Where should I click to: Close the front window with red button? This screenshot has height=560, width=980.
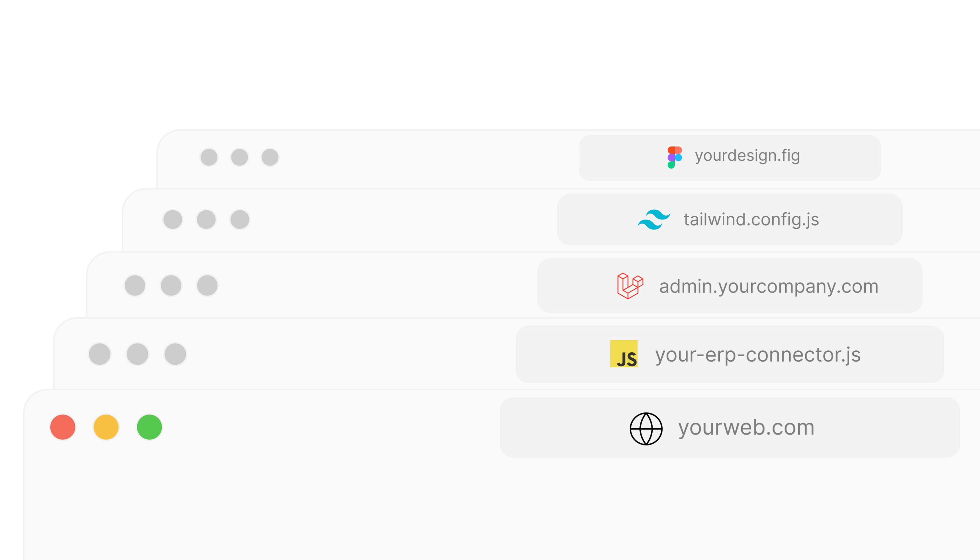coord(63,427)
